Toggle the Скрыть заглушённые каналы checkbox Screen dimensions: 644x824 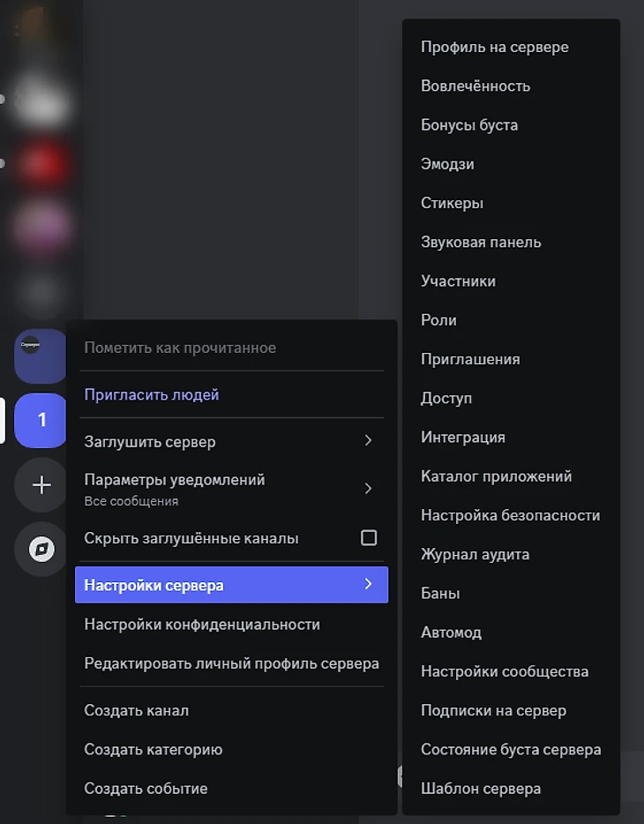(x=369, y=537)
